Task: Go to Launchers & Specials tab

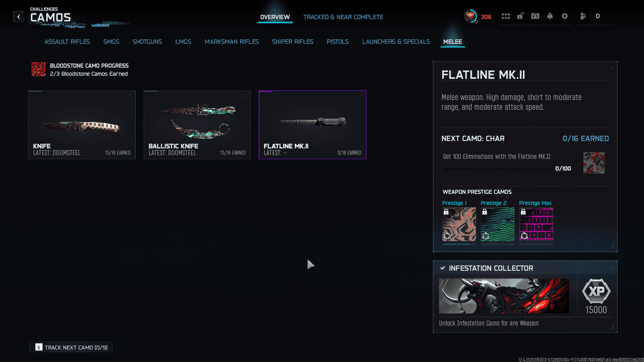Action: click(396, 42)
